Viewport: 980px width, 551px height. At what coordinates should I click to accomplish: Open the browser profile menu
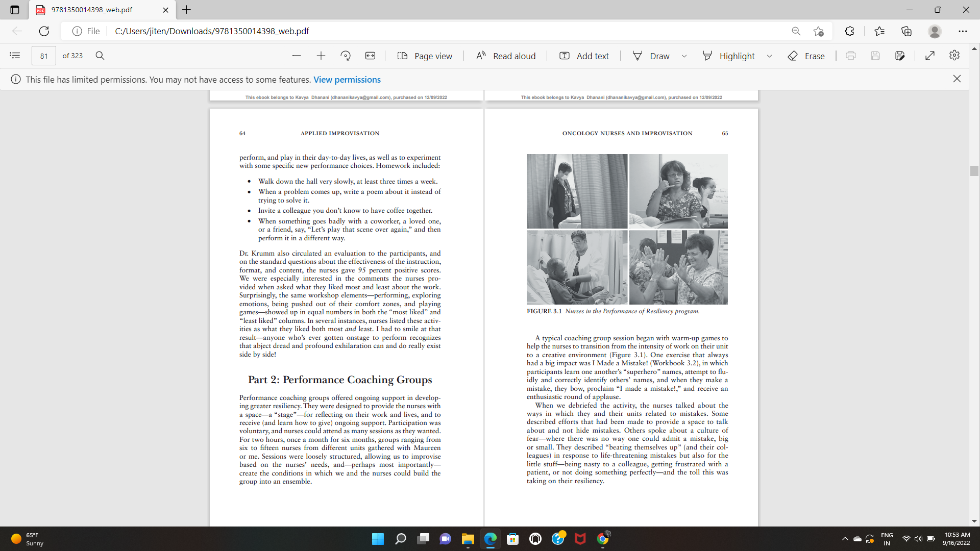[935, 31]
